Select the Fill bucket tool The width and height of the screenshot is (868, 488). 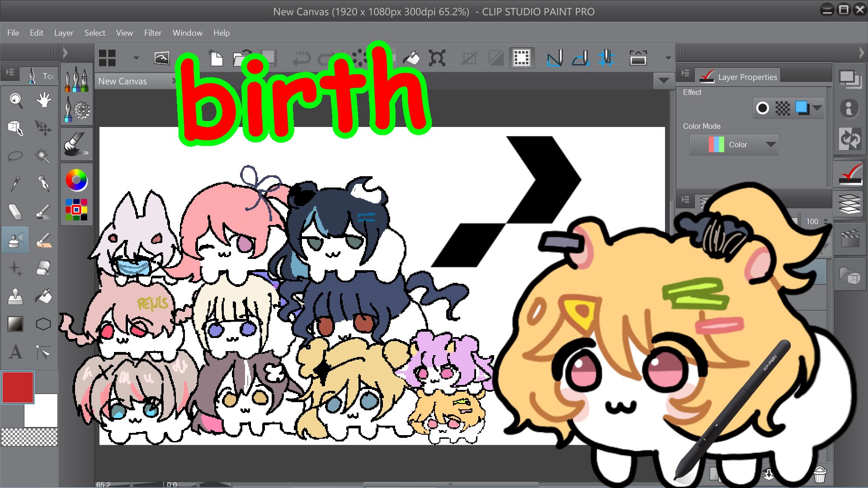click(x=43, y=296)
